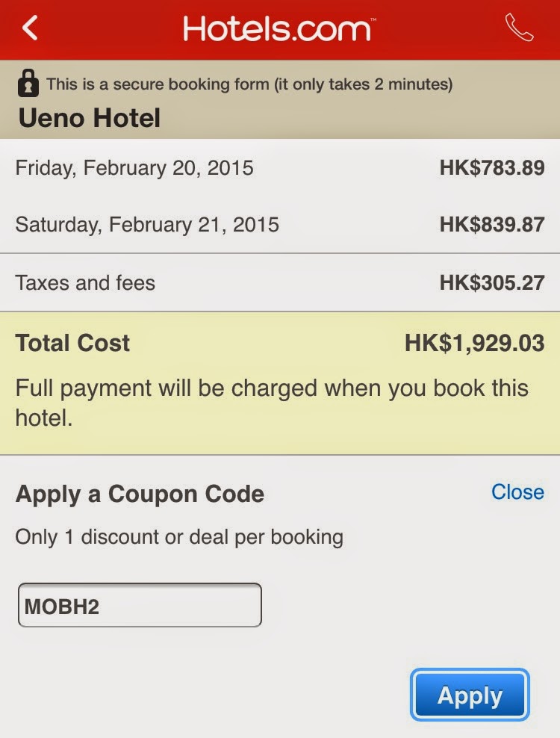Go back using the header arrow
Viewport: 560px width, 738px height.
[x=30, y=28]
